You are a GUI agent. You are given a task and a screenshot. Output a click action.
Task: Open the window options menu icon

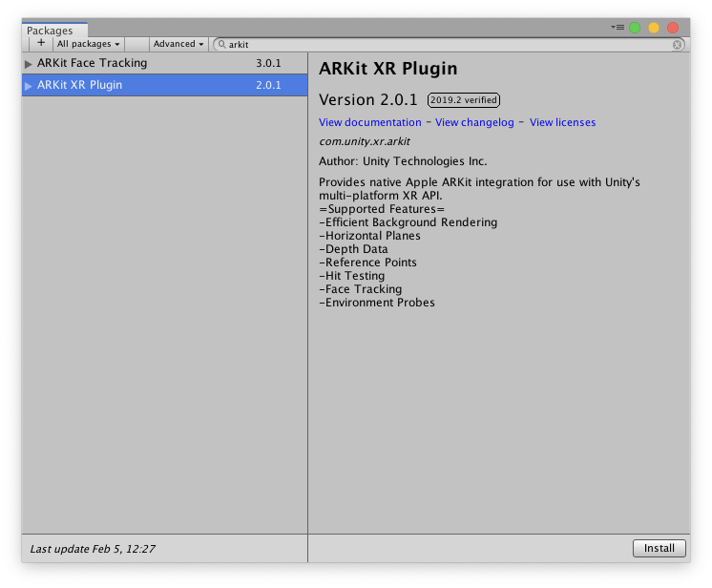pyautogui.click(x=618, y=28)
